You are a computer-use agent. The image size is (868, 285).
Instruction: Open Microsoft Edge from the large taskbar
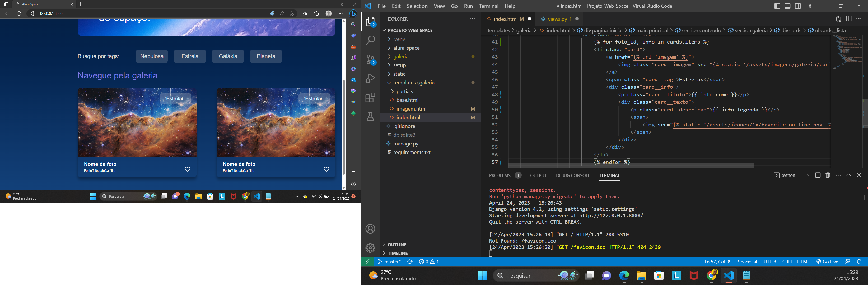pos(624,276)
